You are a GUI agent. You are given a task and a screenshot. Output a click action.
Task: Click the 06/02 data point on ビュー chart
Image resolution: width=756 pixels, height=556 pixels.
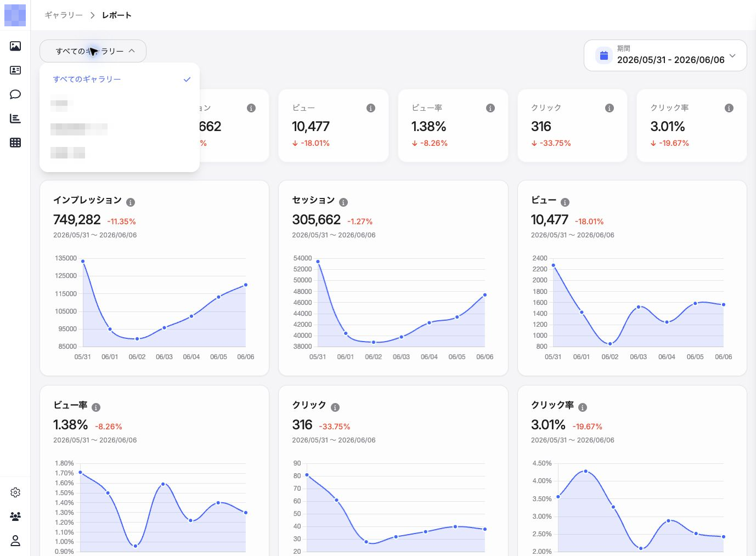(x=610, y=344)
